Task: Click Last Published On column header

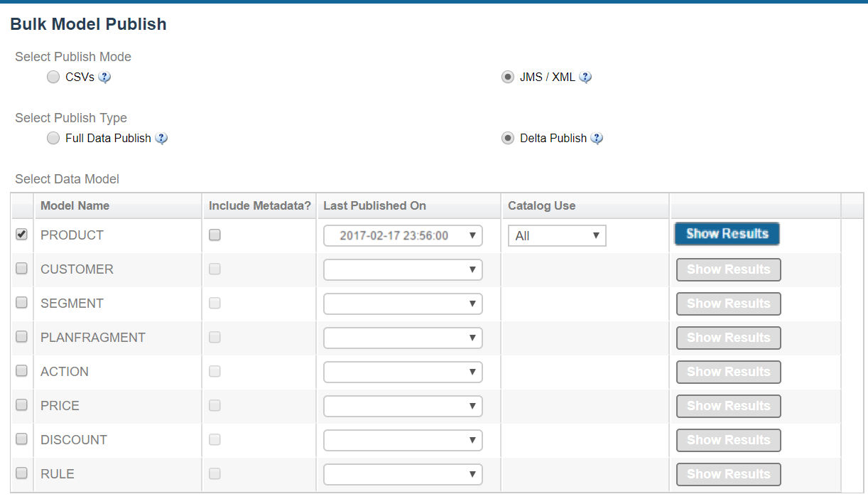Action: point(375,206)
